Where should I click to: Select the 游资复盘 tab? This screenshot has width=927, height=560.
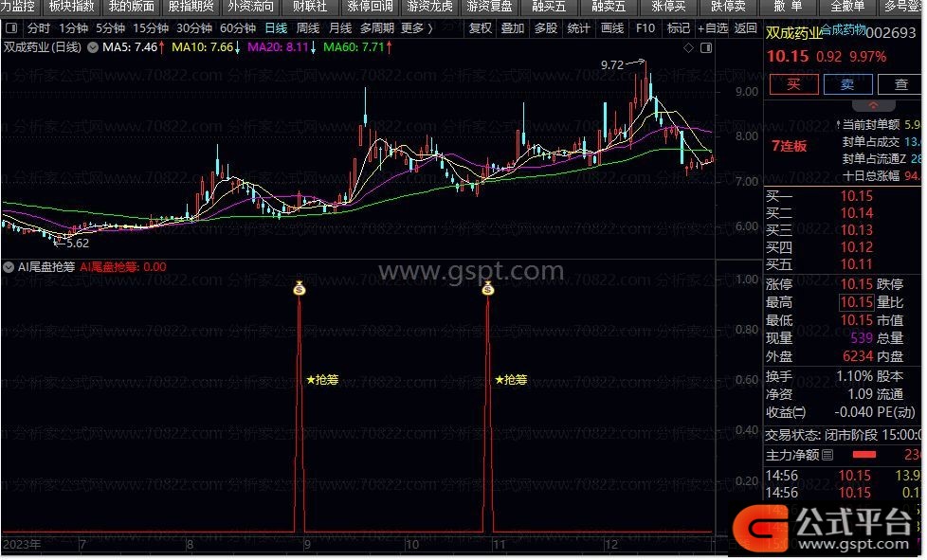489,7
